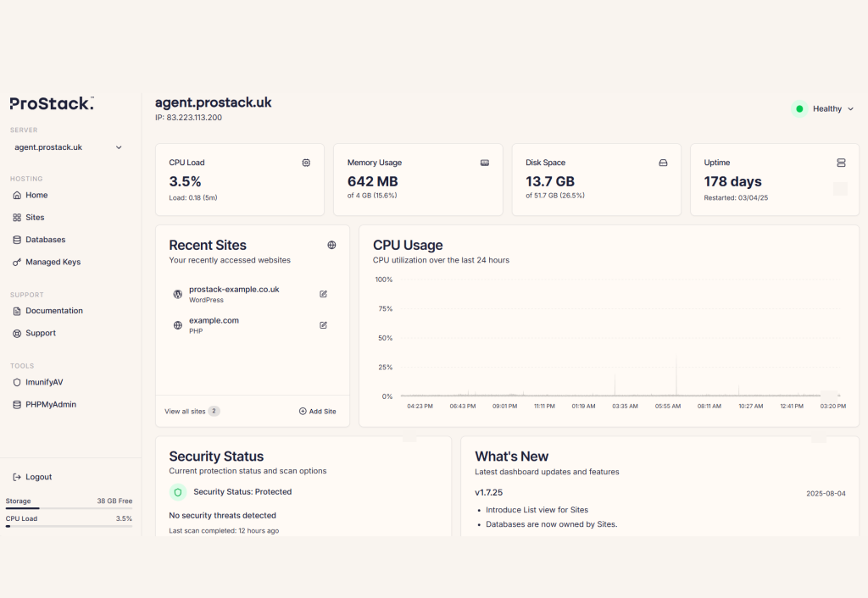Click the ProStack logo
The height and width of the screenshot is (598, 868).
pos(52,103)
